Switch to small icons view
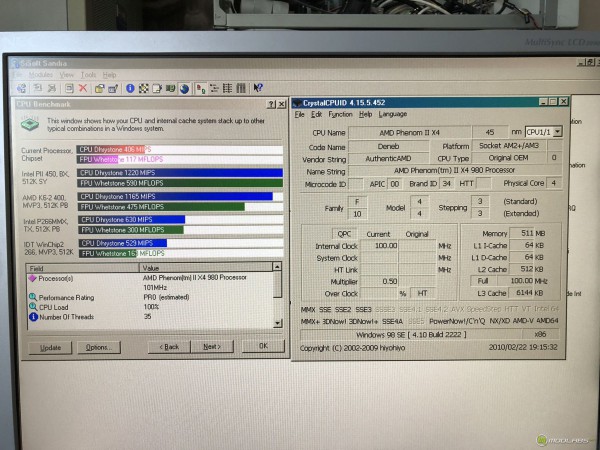Image resolution: width=600 pixels, height=450 pixels. point(214,88)
